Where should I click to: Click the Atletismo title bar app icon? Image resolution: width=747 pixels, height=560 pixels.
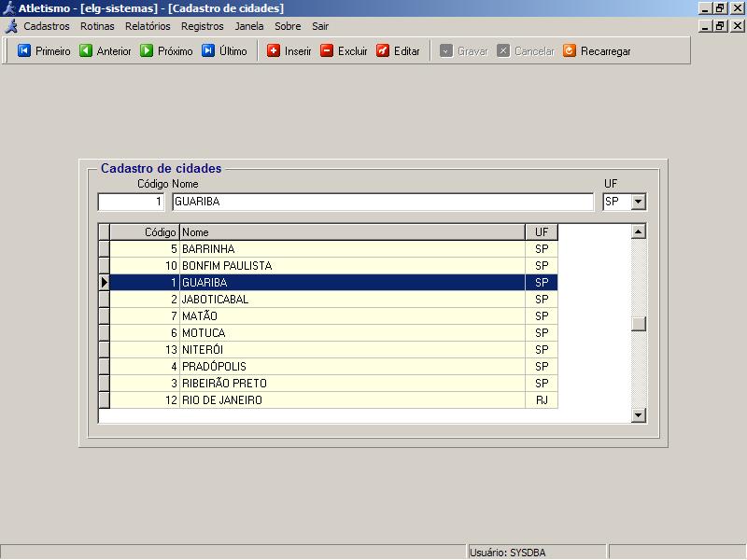pyautogui.click(x=8, y=8)
